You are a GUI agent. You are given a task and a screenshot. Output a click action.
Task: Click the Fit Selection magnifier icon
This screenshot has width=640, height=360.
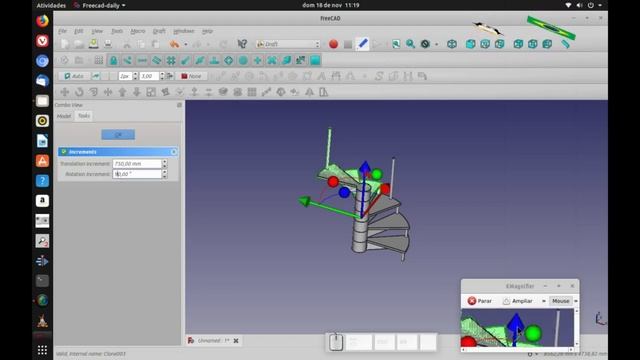click(x=410, y=44)
